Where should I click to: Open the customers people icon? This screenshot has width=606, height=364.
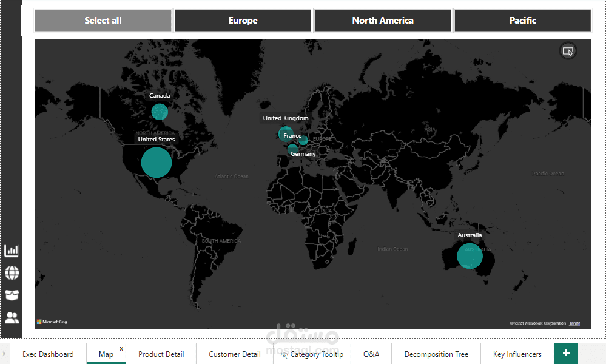pyautogui.click(x=12, y=318)
